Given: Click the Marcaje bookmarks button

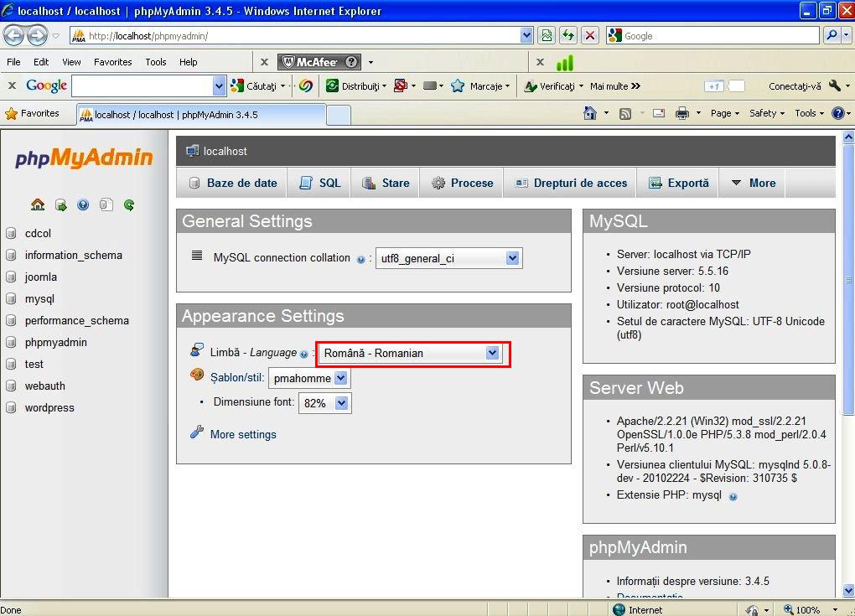Looking at the screenshot, I should 480,85.
